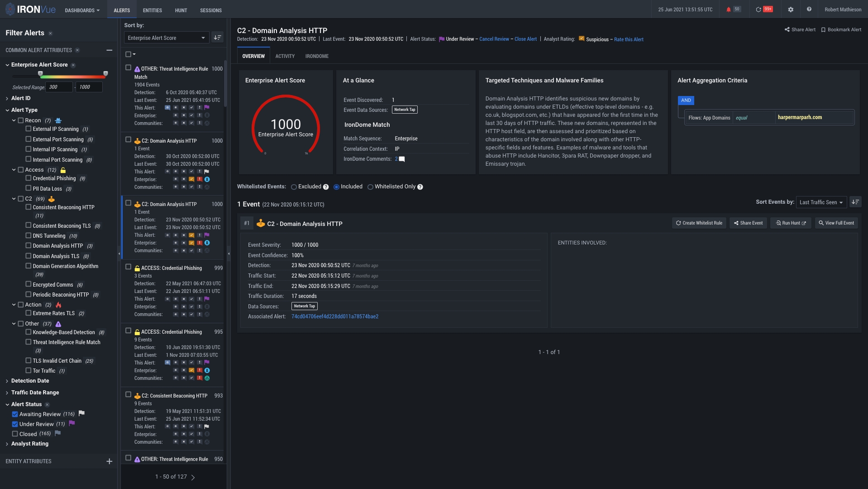Switch to the ACTIVITY tab
Image resolution: width=868 pixels, height=489 pixels.
[285, 56]
